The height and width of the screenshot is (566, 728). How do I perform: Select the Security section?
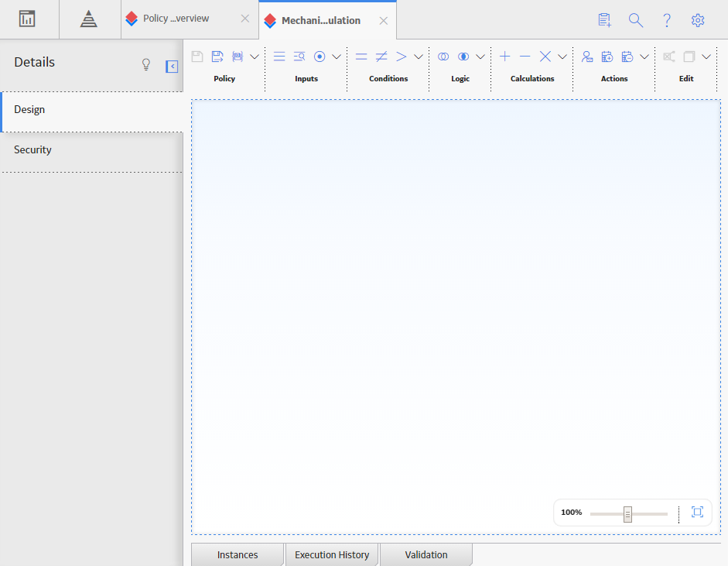point(92,152)
